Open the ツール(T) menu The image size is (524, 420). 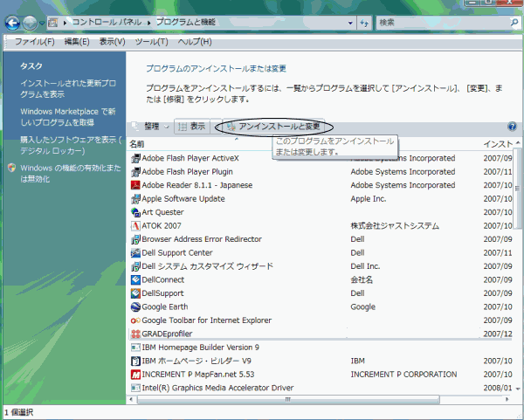(x=151, y=42)
